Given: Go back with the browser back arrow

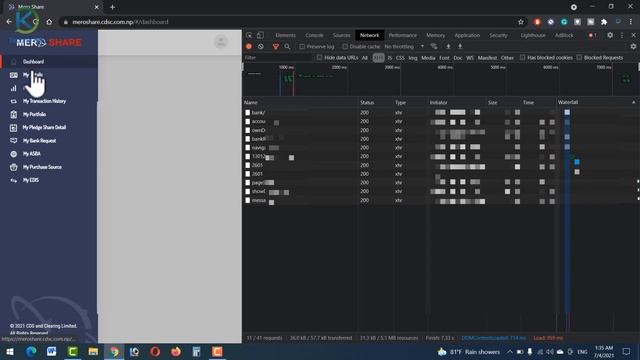Looking at the screenshot, I should (x=9, y=22).
